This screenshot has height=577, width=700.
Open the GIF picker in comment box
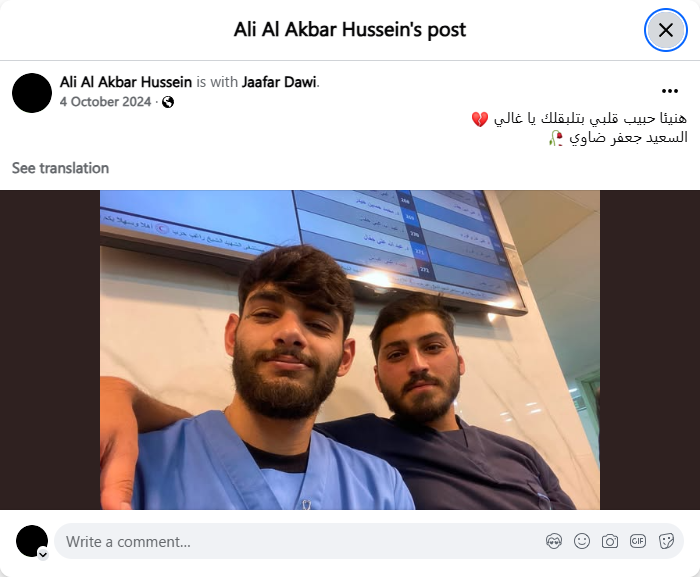[638, 541]
